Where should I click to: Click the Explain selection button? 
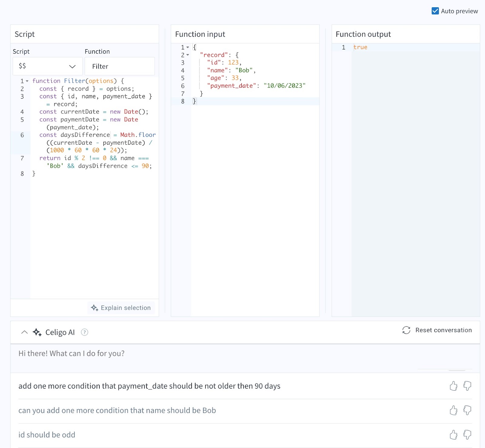coord(121,308)
